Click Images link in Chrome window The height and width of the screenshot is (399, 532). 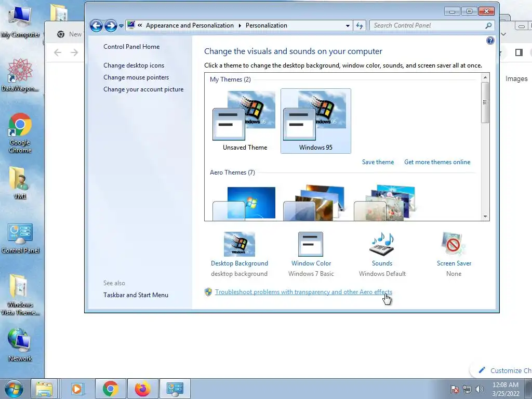point(516,79)
